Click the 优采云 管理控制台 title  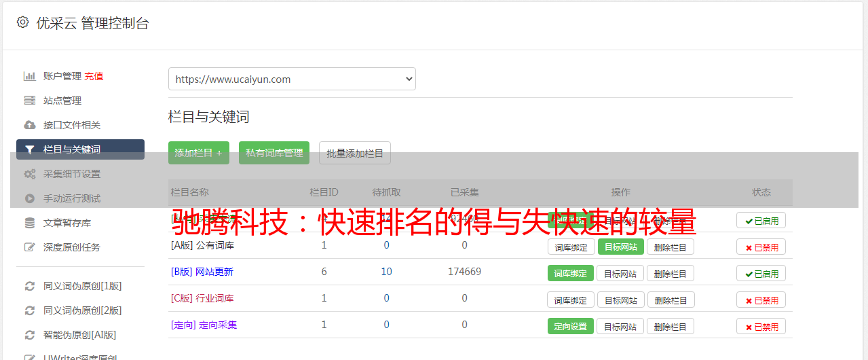(92, 23)
